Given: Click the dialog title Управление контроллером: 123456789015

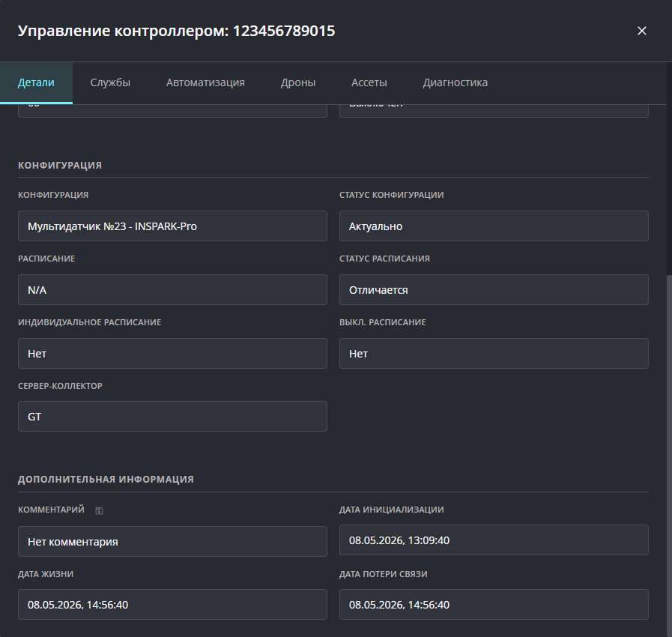Looking at the screenshot, I should pos(176,31).
